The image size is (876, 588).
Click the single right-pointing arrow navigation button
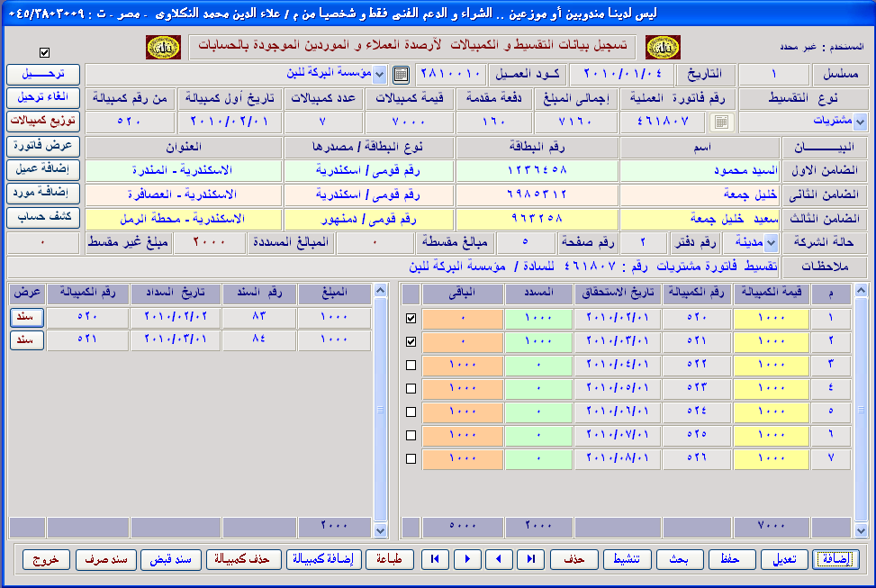(x=467, y=559)
